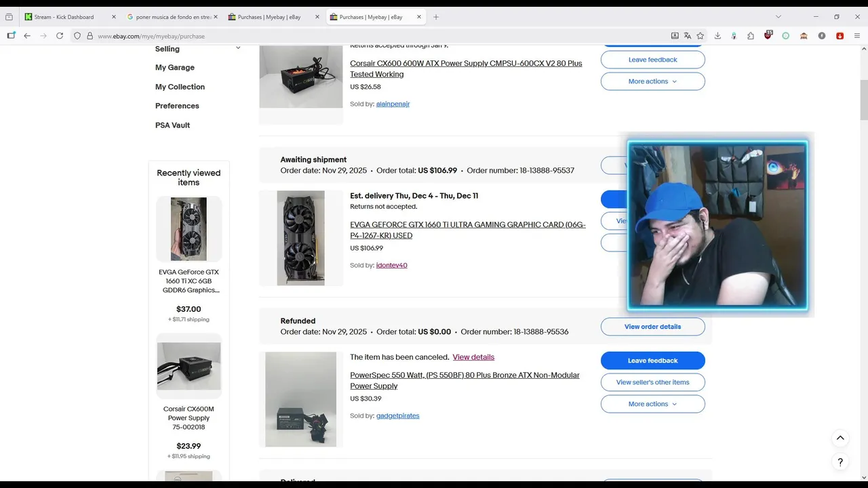The height and width of the screenshot is (488, 868).
Task: Open recently viewed Corsair CX600M image
Action: 189,366
